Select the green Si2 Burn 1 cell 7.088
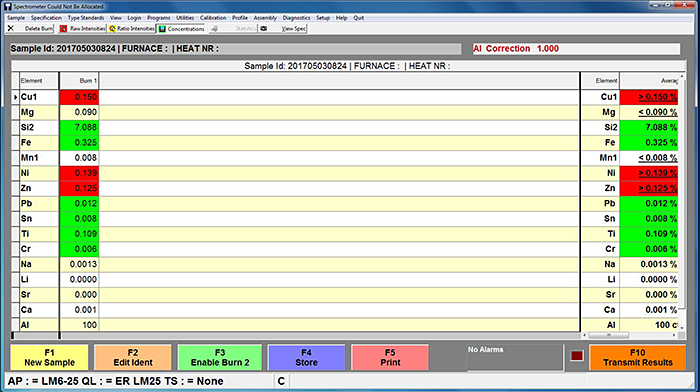 pos(79,127)
